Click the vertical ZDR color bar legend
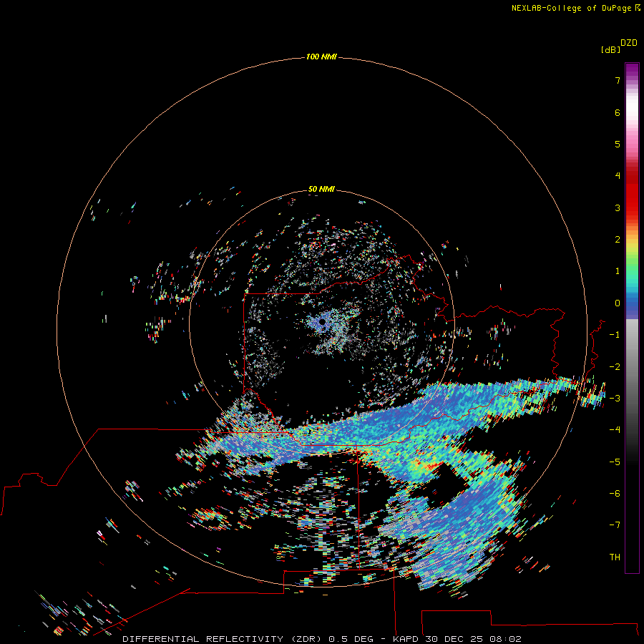 coord(632,318)
